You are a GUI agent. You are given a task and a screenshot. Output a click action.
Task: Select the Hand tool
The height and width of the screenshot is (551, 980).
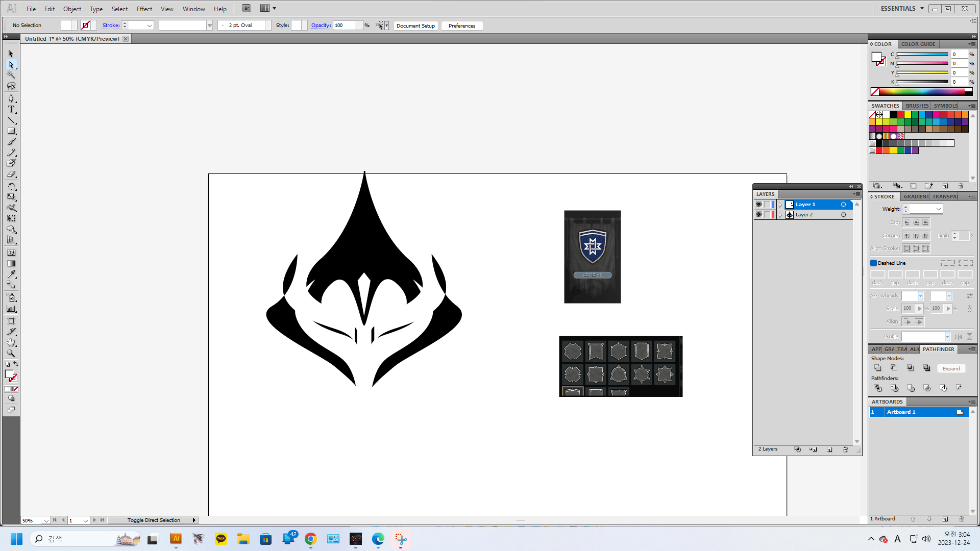[x=11, y=342]
